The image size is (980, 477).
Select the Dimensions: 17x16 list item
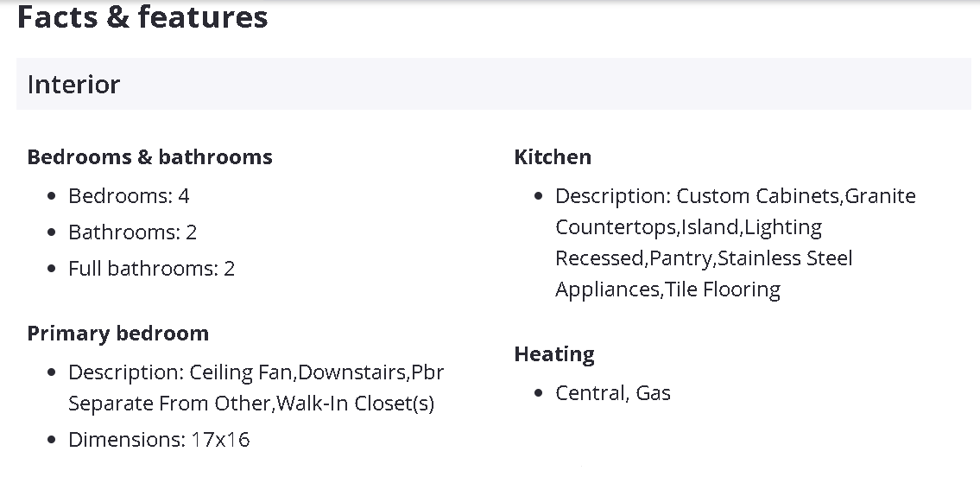click(159, 440)
